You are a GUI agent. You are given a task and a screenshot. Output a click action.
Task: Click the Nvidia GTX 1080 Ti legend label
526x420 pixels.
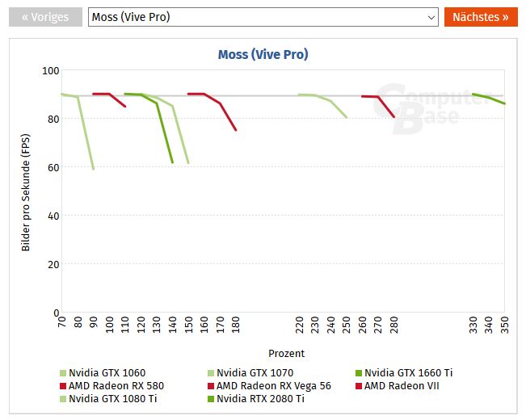pos(113,399)
